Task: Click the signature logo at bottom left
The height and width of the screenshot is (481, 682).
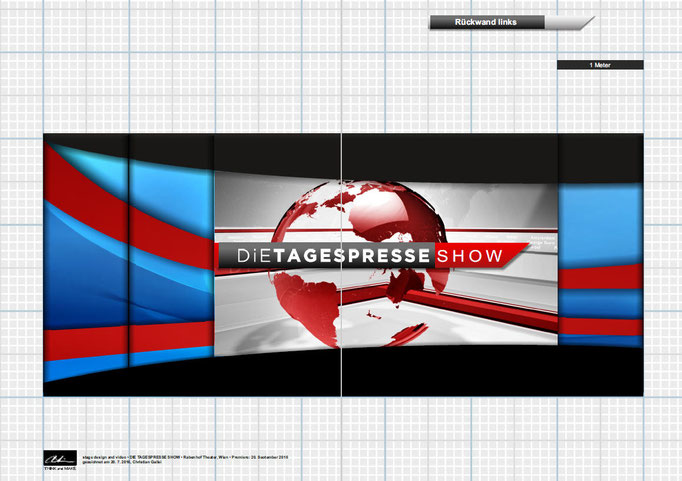Action: pos(60,458)
